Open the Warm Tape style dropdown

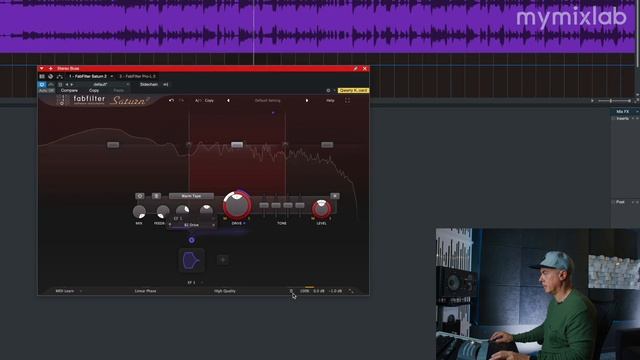coord(191,196)
